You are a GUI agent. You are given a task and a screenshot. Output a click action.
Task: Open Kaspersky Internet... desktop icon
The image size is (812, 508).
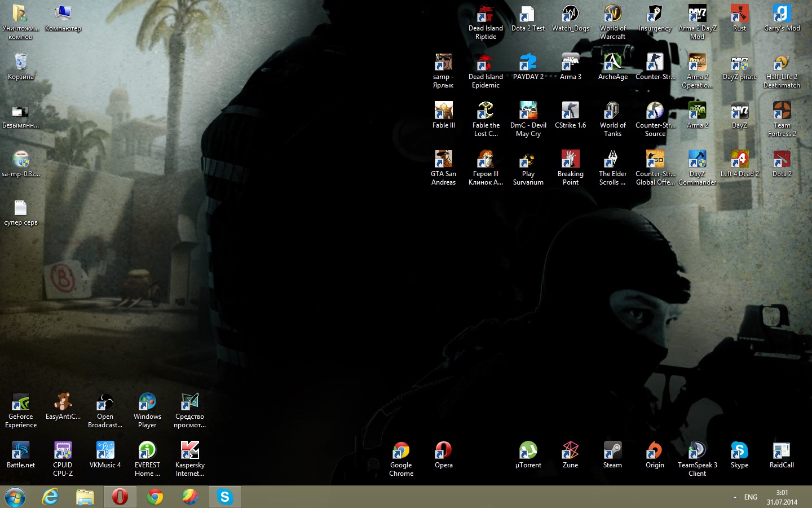[x=189, y=459]
